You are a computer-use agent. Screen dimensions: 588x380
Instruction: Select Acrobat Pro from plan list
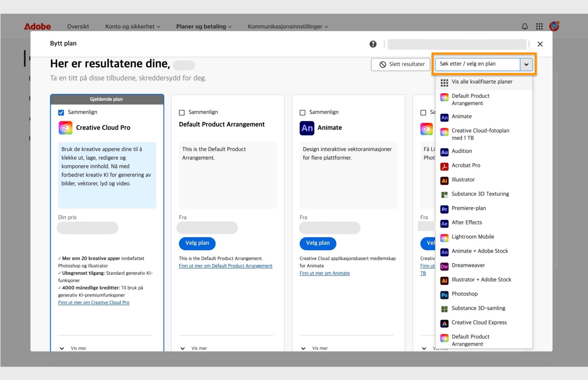pos(466,165)
